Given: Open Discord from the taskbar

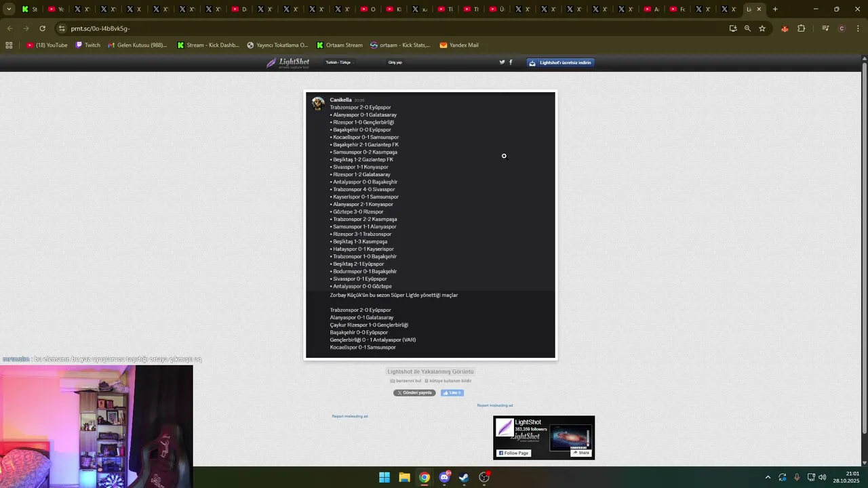Looking at the screenshot, I should pyautogui.click(x=444, y=477).
